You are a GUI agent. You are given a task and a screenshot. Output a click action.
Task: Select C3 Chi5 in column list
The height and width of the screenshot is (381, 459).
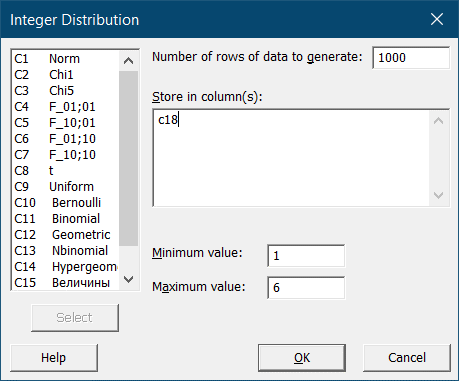pos(66,91)
